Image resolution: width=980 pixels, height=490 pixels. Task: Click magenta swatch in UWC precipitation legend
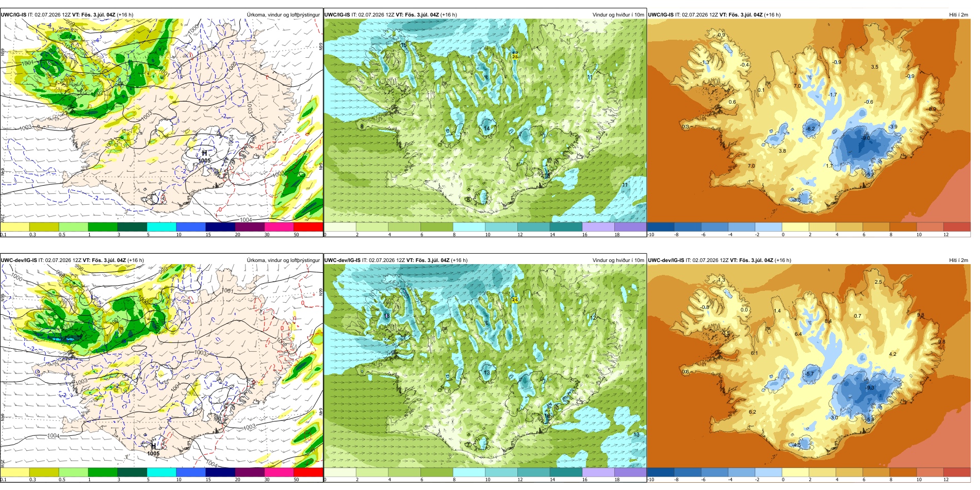click(279, 226)
